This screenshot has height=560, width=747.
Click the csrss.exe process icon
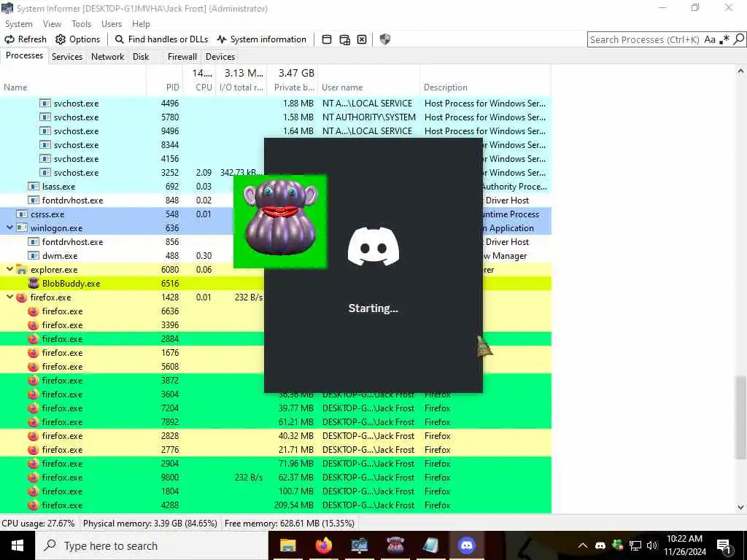(22, 214)
